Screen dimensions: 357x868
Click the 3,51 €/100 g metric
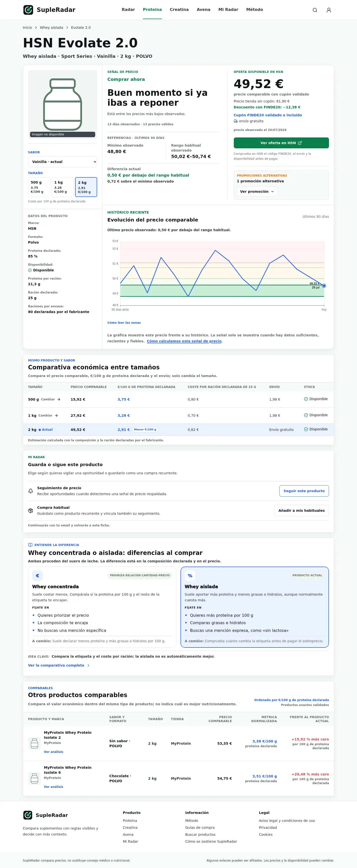tap(265, 776)
